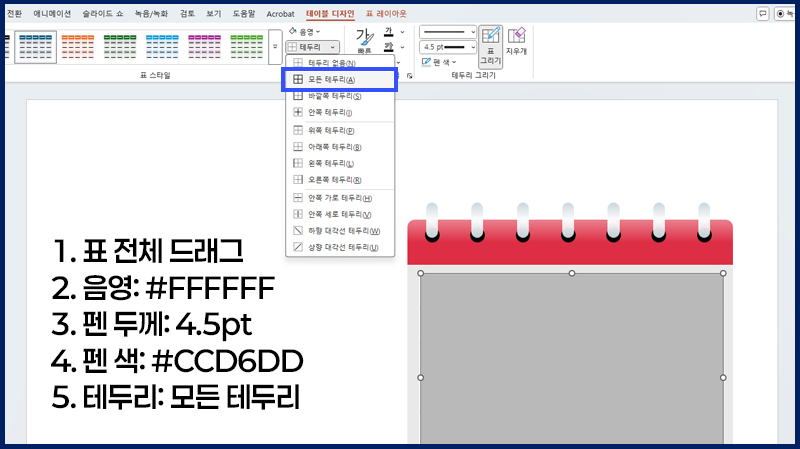Viewport: 800px width, 449px height.
Task: Choose 테두리 없음 from borders menu
Action: tap(340, 63)
